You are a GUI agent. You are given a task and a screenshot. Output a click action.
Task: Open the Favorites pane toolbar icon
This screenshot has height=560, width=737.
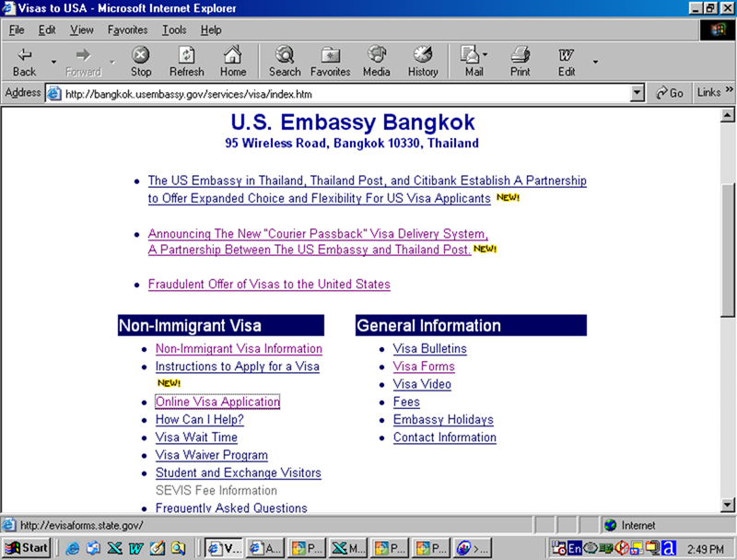click(x=330, y=61)
